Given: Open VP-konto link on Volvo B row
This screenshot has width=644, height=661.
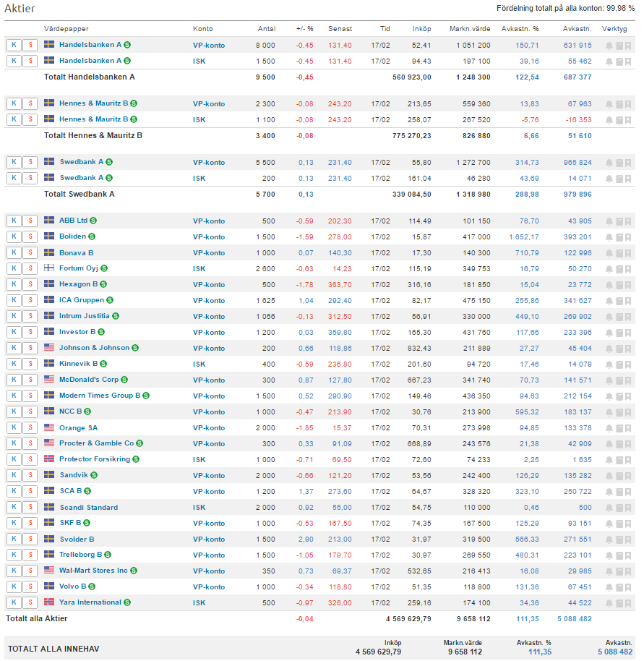Looking at the screenshot, I should pyautogui.click(x=209, y=587).
